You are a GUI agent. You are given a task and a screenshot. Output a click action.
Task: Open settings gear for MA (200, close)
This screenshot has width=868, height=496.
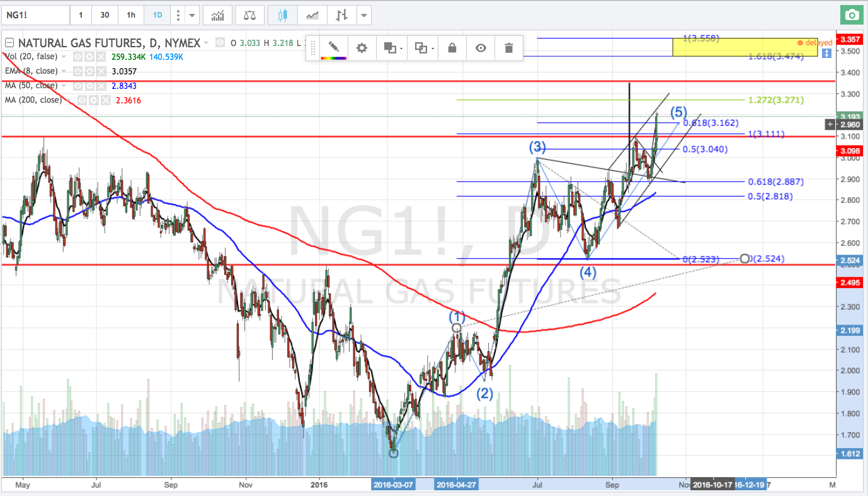click(94, 100)
